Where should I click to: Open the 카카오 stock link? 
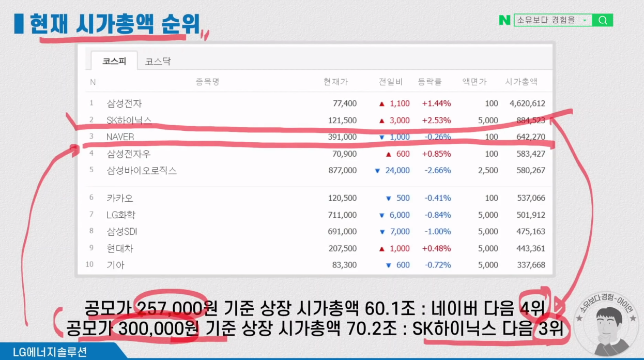(120, 198)
